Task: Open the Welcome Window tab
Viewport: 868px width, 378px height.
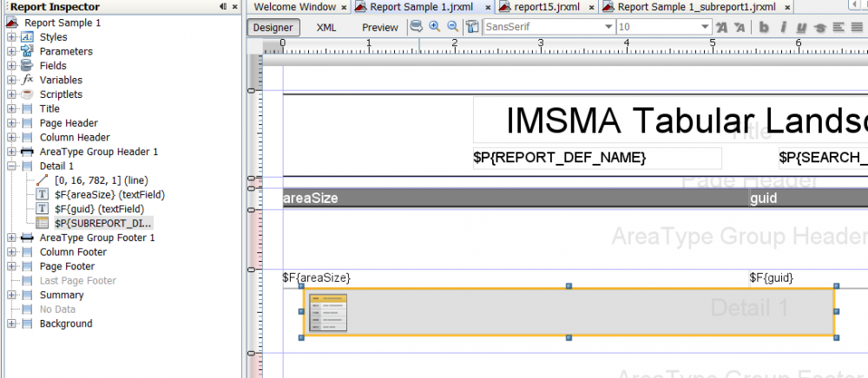Action: [x=295, y=7]
